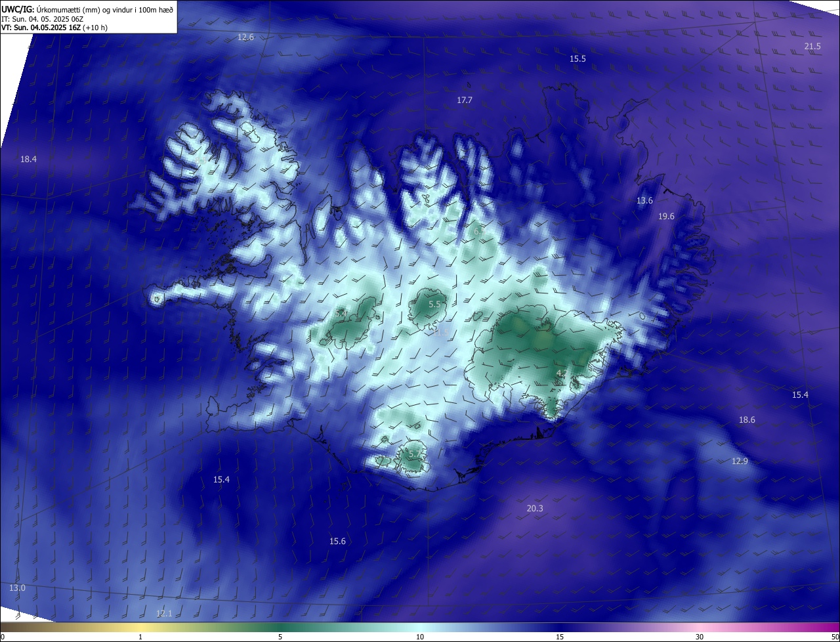Click the 5.5 value on the central glacier
This screenshot has height=642, width=840.
pos(435,305)
